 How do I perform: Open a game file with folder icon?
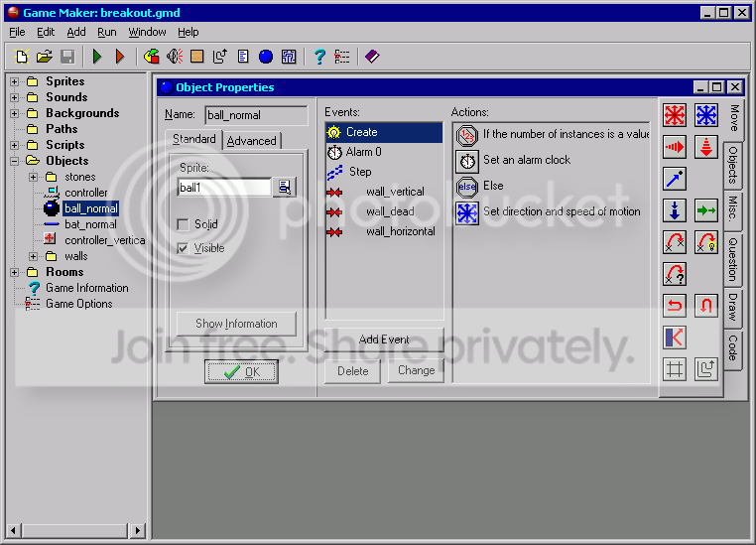click(45, 57)
